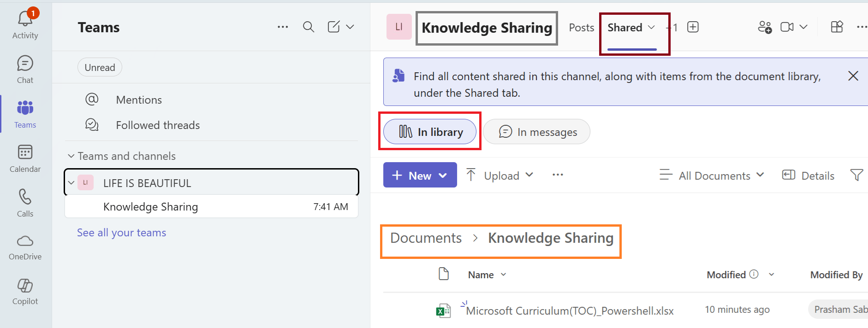Click the LI team avatar in header
This screenshot has height=328, width=868.
coord(399,27)
